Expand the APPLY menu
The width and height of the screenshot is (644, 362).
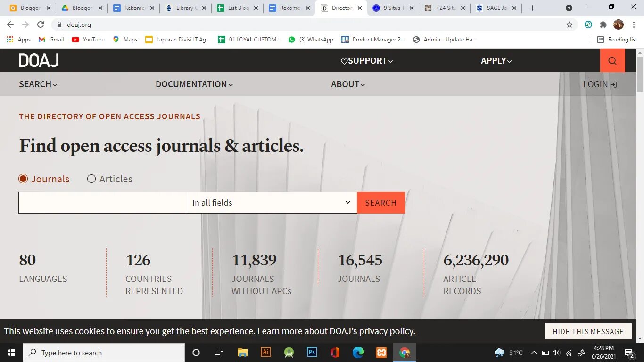(496, 61)
